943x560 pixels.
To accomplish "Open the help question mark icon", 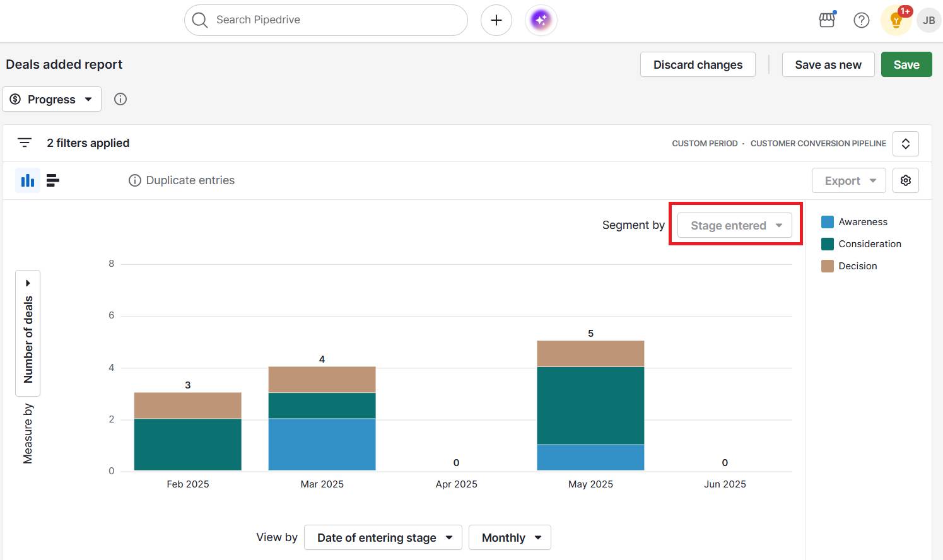I will coord(862,20).
